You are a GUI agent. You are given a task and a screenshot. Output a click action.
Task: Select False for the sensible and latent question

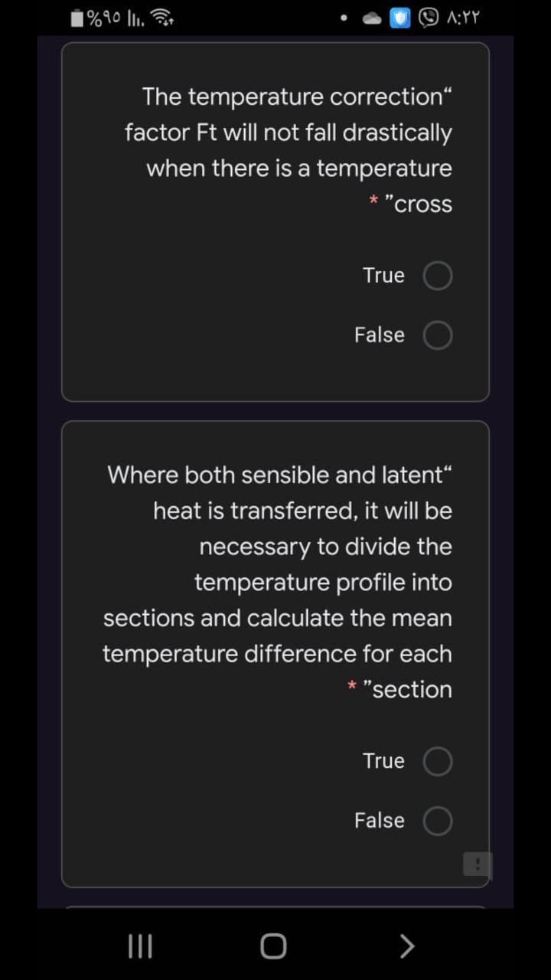coord(437,820)
